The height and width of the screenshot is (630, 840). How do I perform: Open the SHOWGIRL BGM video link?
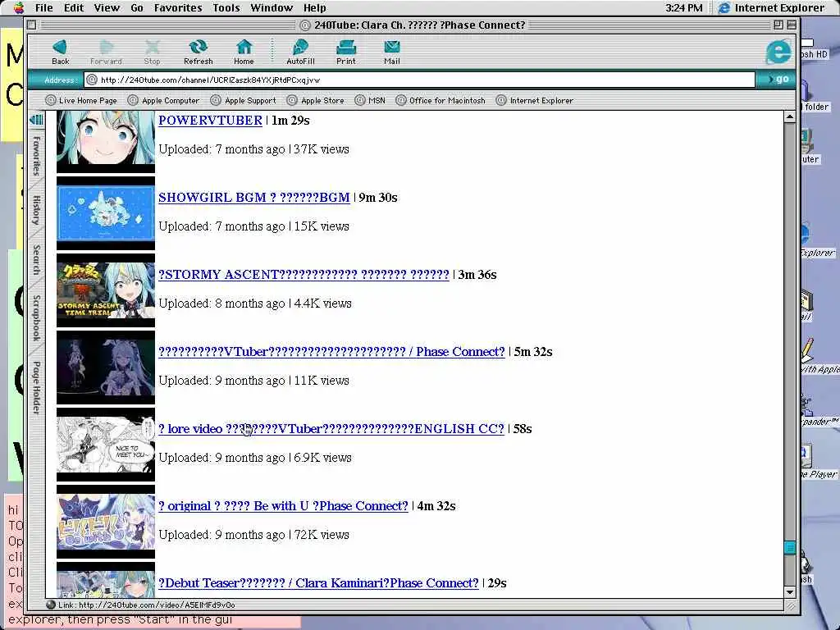254,198
